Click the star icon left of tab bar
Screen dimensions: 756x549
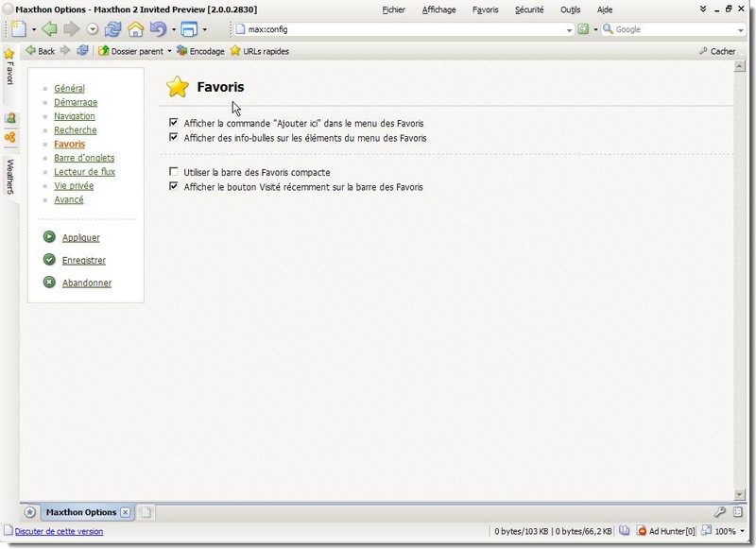[x=30, y=512]
